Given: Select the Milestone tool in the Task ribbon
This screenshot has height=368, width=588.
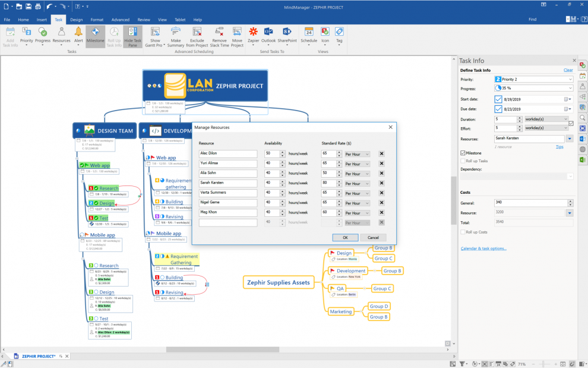Looking at the screenshot, I should (95, 34).
